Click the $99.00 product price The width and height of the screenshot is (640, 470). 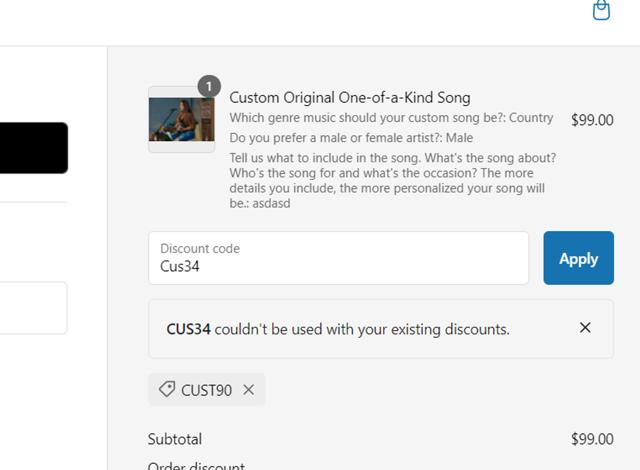[592, 120]
